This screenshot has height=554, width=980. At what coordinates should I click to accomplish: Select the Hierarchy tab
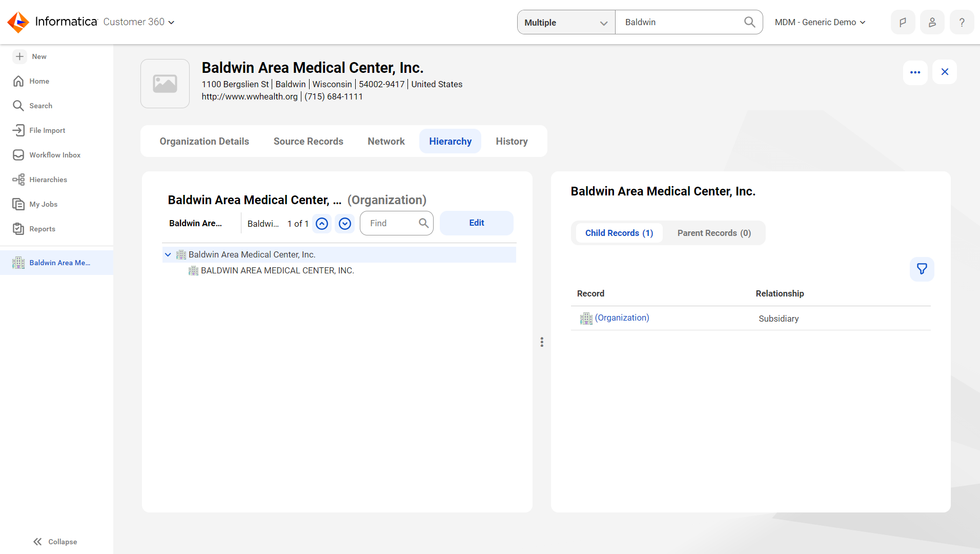pyautogui.click(x=450, y=141)
